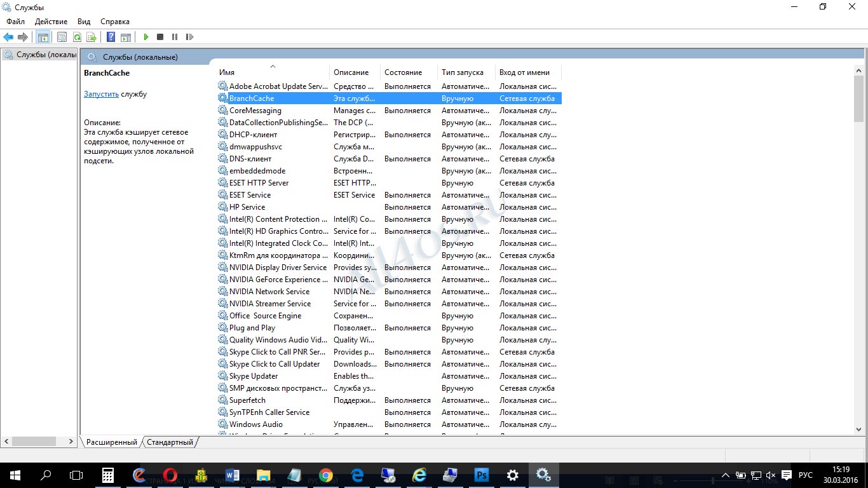
Task: Select Quality Windows Audio Video service
Action: coord(389,339)
